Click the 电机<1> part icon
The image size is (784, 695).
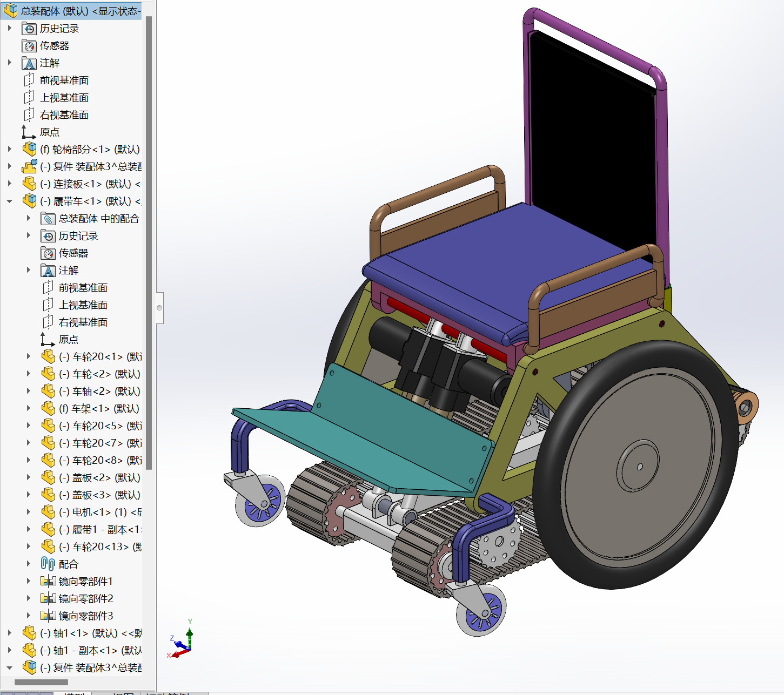[48, 512]
